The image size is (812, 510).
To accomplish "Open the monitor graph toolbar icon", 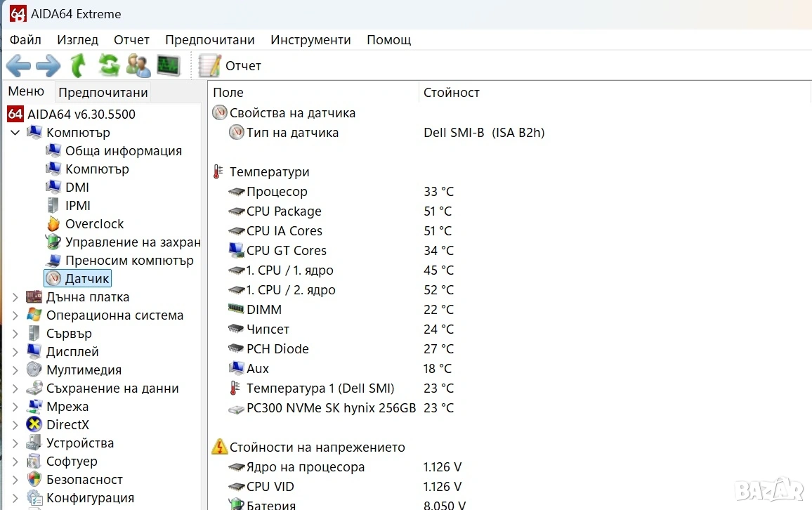I will coord(169,66).
